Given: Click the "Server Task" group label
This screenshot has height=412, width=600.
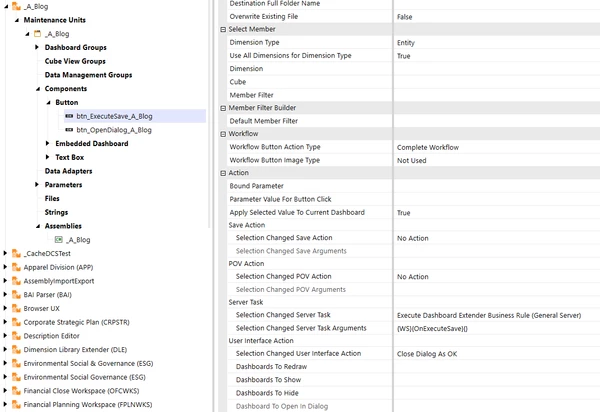Looking at the screenshot, I should (246, 302).
